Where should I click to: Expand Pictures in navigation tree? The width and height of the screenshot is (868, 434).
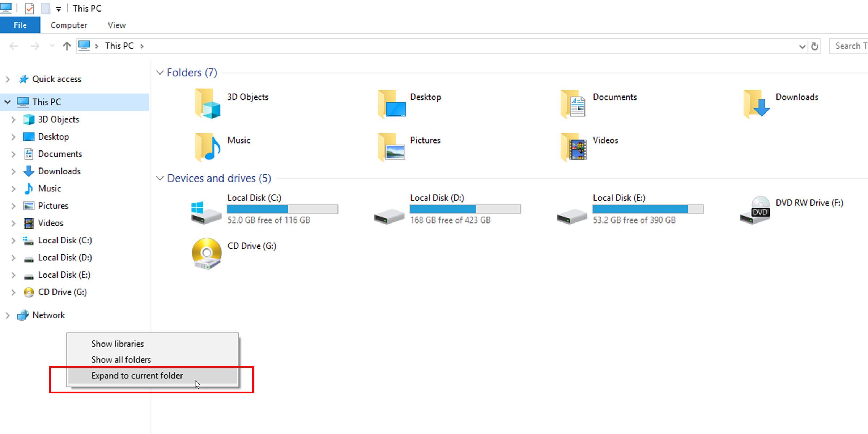(x=13, y=206)
